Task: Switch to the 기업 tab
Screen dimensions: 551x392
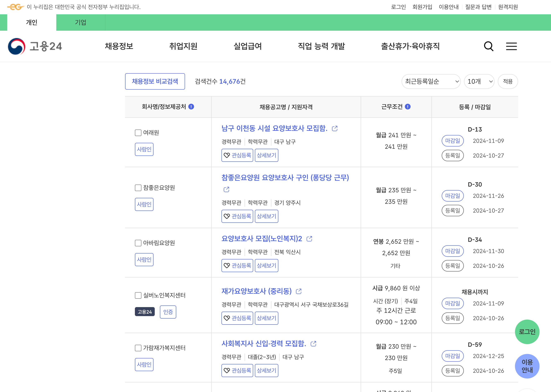Action: click(81, 23)
